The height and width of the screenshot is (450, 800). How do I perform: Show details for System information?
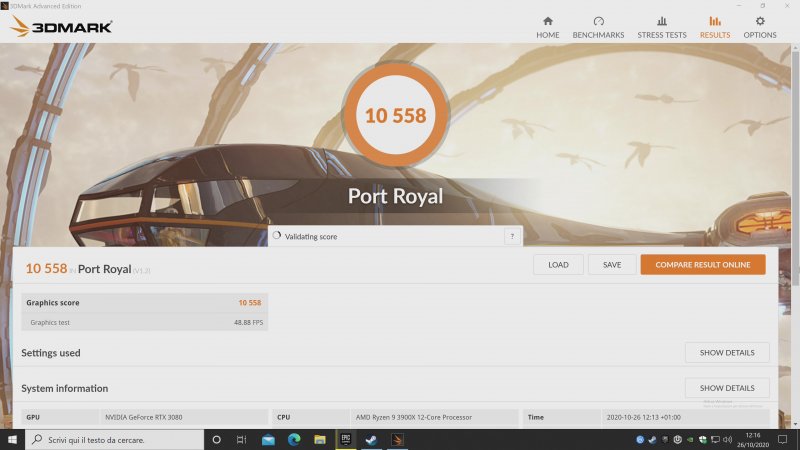(x=727, y=388)
